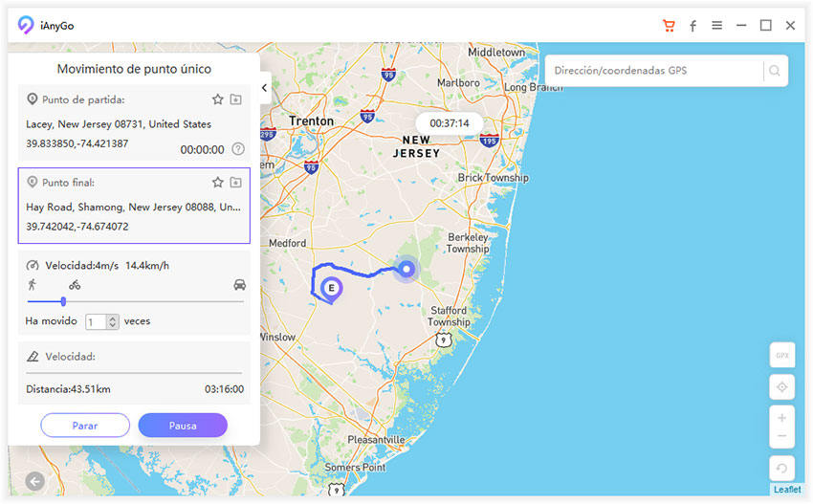813x504 pixels.
Task: Click the Pleasantville label on map
Action: click(x=376, y=440)
